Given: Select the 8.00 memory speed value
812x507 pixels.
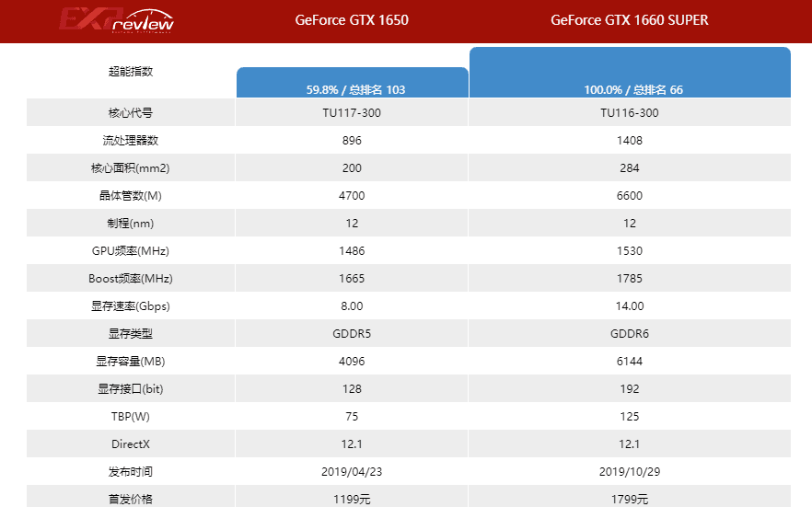Looking at the screenshot, I should (x=352, y=306).
